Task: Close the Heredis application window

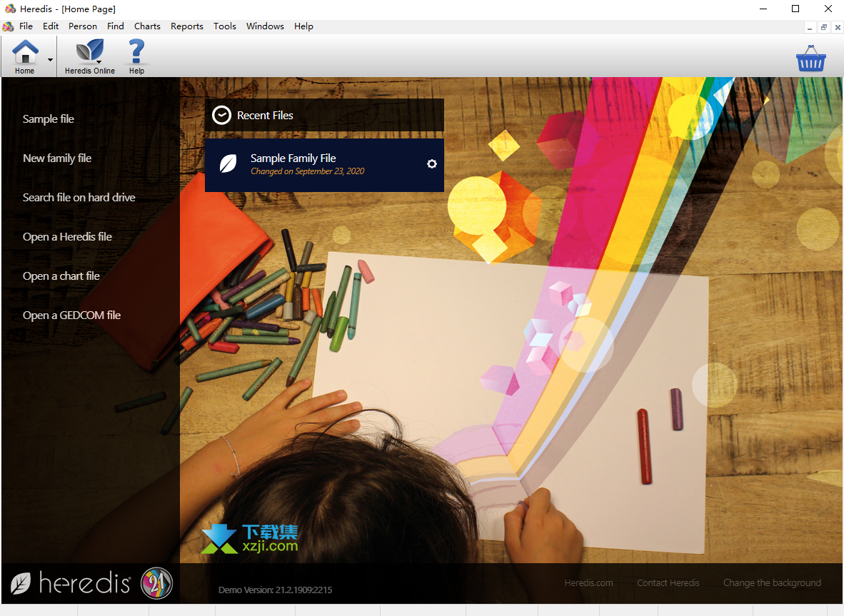Action: tap(828, 9)
